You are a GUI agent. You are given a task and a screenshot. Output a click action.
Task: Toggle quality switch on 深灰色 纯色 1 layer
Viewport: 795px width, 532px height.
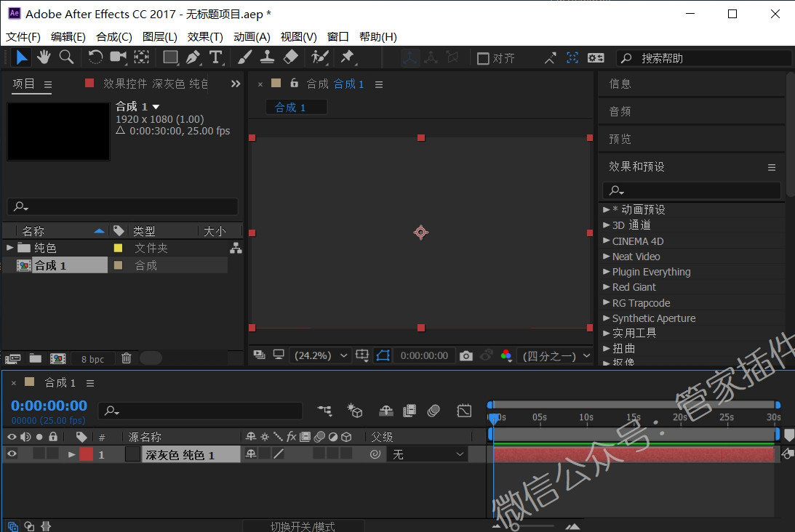pyautogui.click(x=279, y=454)
